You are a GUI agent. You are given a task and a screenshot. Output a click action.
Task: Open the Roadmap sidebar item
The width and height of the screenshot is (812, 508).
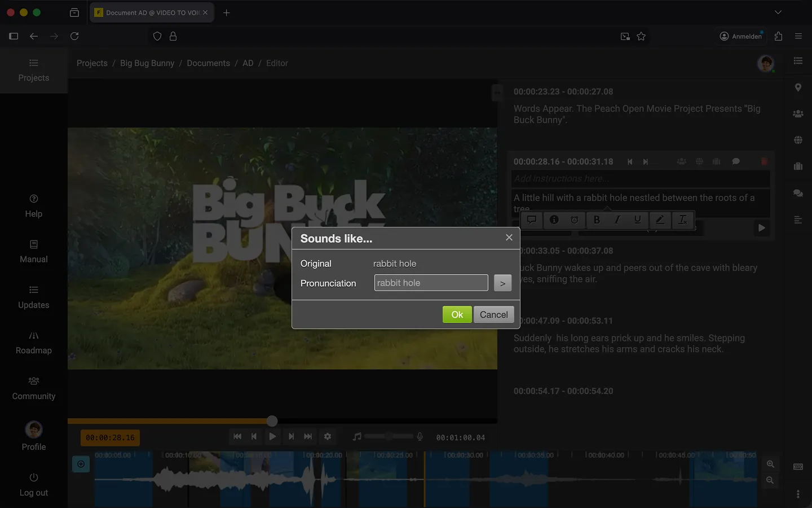[x=34, y=343]
